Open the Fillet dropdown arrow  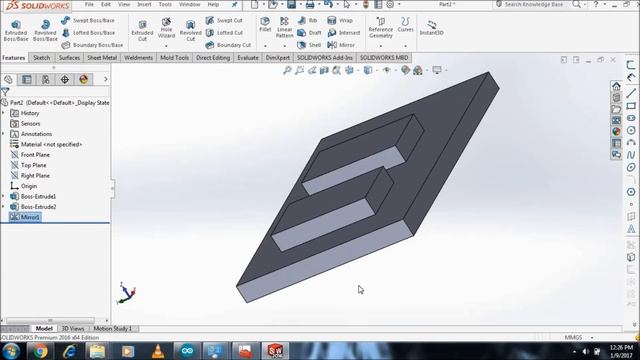(x=265, y=46)
